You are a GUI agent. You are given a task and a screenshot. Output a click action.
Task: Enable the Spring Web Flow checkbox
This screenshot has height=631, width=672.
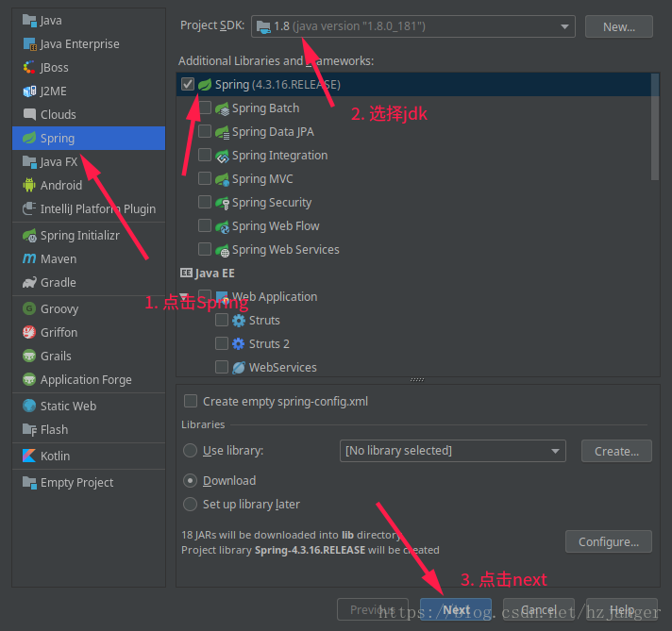click(205, 225)
